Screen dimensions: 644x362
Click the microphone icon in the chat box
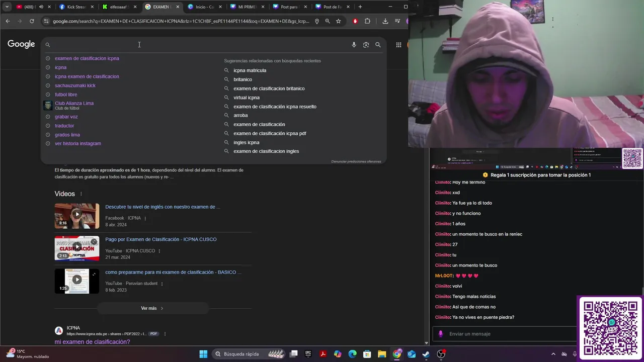(x=441, y=334)
